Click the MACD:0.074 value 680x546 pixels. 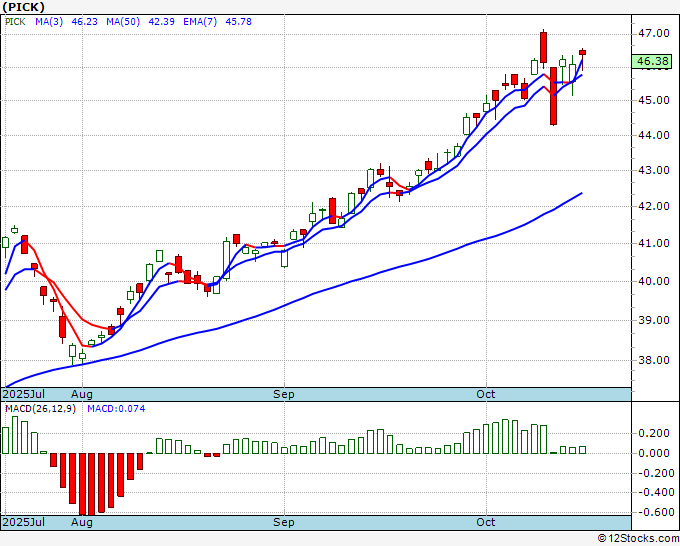(116, 409)
